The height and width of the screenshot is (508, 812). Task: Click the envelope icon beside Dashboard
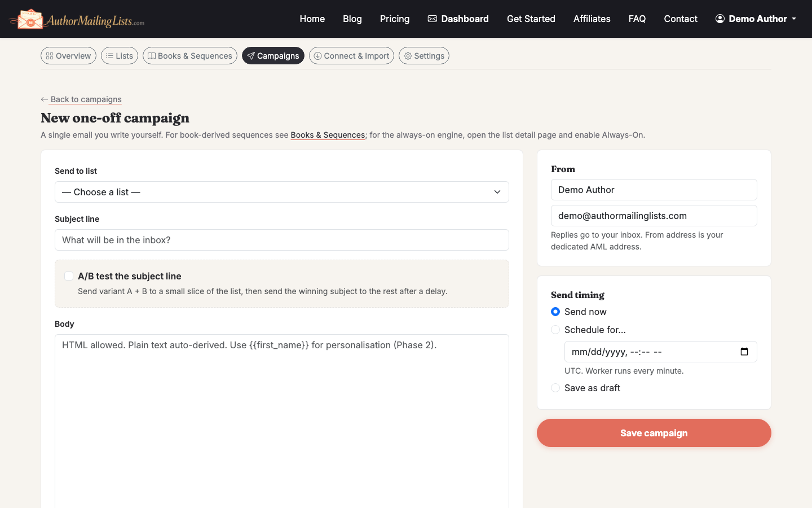pyautogui.click(x=433, y=19)
